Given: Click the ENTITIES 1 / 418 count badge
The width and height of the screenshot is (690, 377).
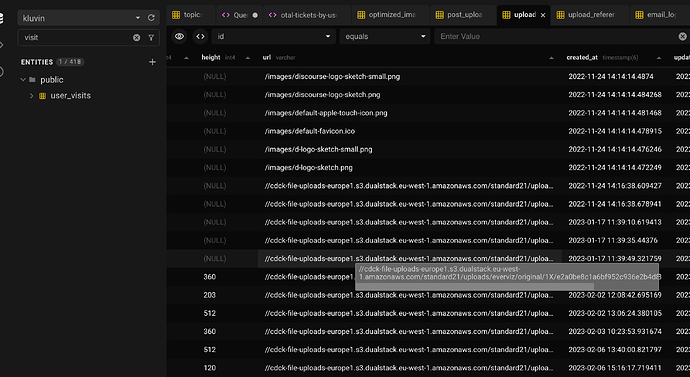Looking at the screenshot, I should coord(70,62).
